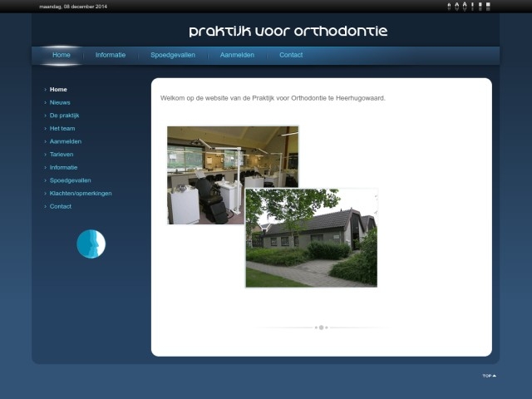Viewport: 532px width, 399px height.
Task: Open Het team sidebar link
Action: pyautogui.click(x=62, y=128)
